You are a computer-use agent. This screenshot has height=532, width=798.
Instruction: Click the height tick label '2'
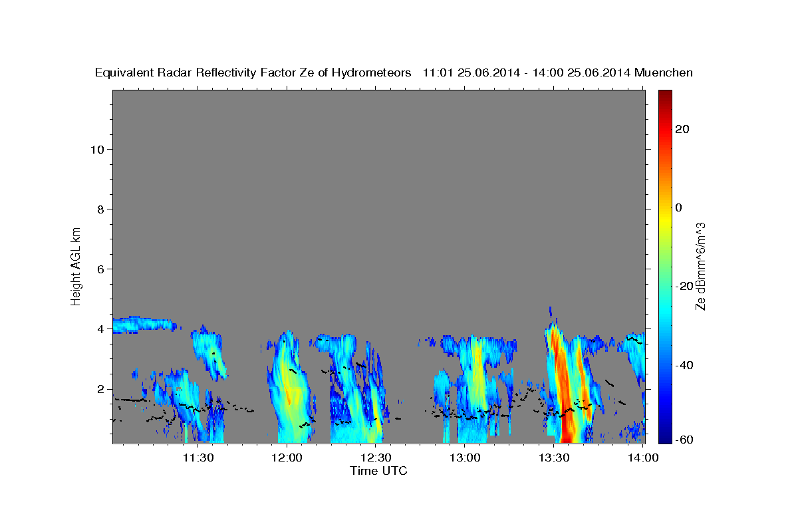(100, 389)
